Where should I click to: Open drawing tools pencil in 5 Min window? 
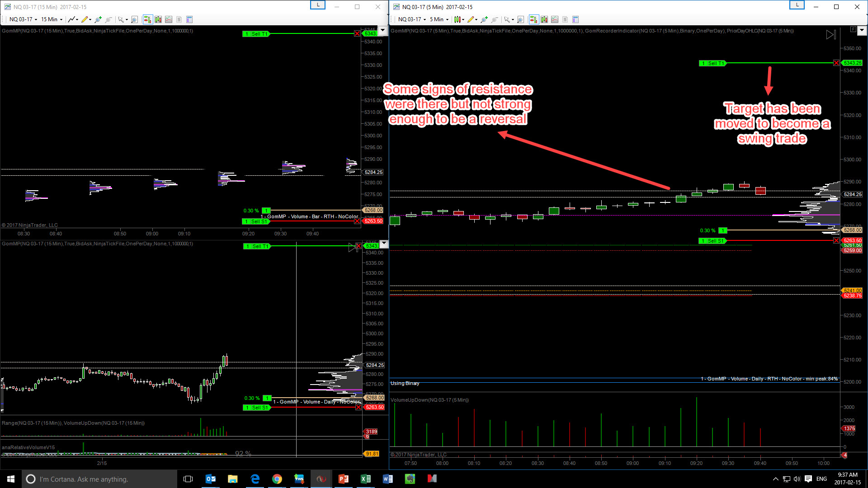(x=471, y=19)
